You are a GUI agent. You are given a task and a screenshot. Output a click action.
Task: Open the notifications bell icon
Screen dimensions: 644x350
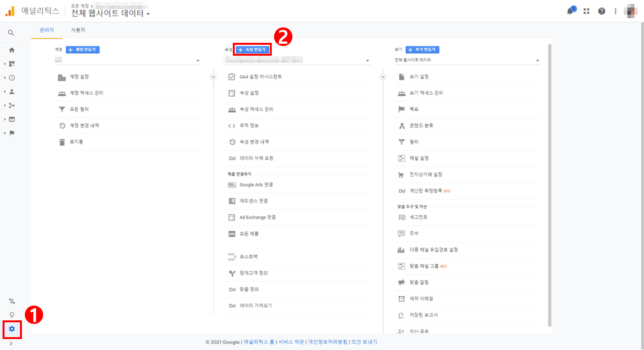coord(570,11)
